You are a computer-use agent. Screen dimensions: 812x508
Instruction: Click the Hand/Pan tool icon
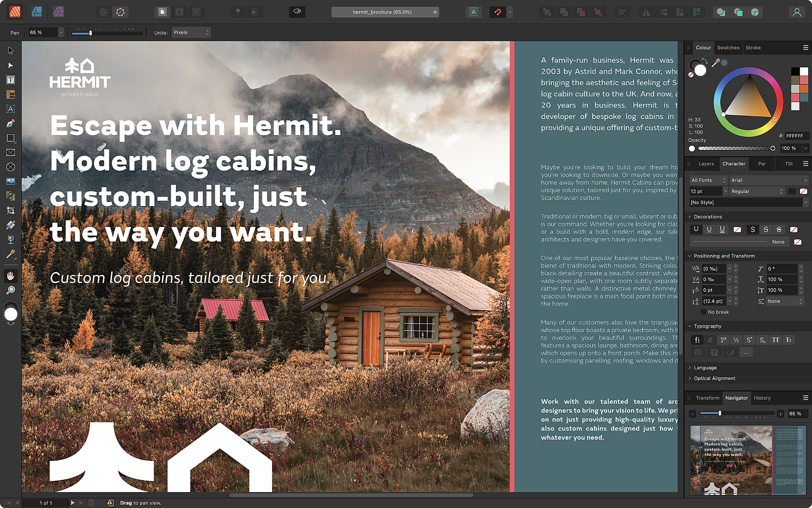coord(11,276)
